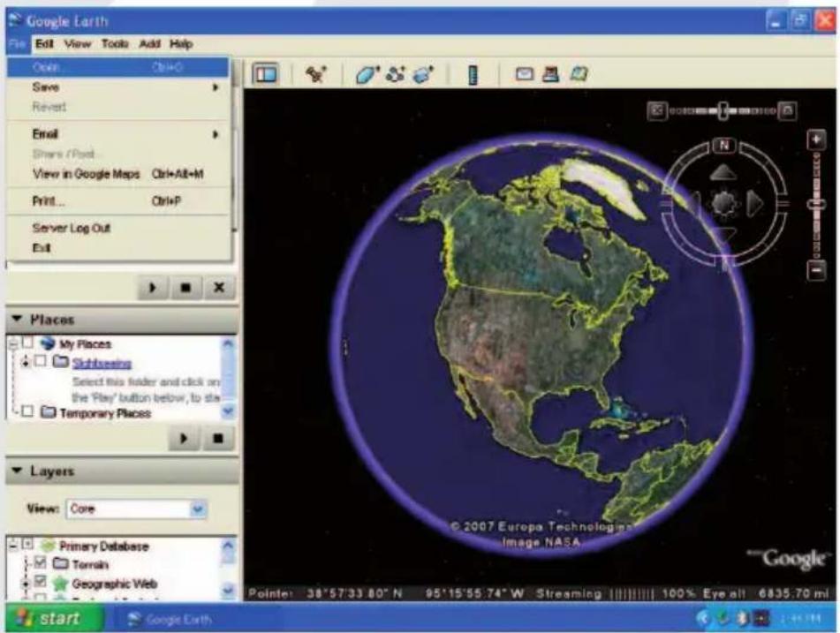Screen dimensions: 840x633
Task: Toggle the Temporary Places checkbox
Action: [x=28, y=411]
